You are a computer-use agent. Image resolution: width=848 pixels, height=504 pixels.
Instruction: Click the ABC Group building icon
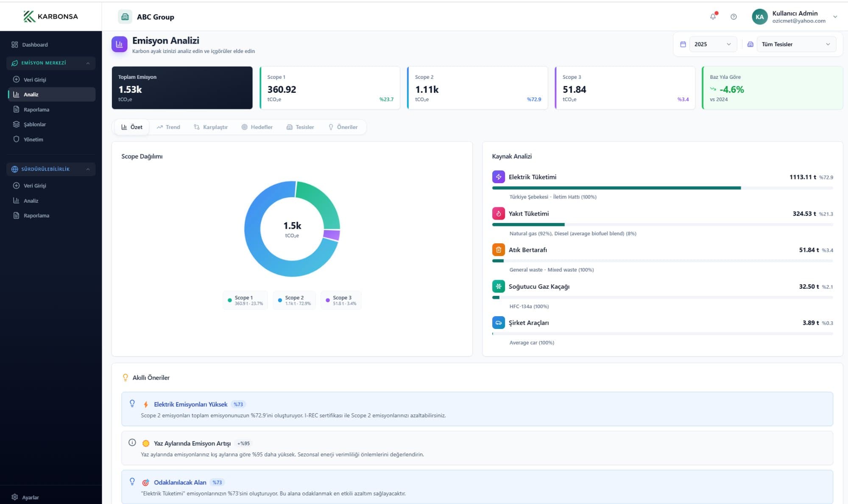tap(125, 17)
